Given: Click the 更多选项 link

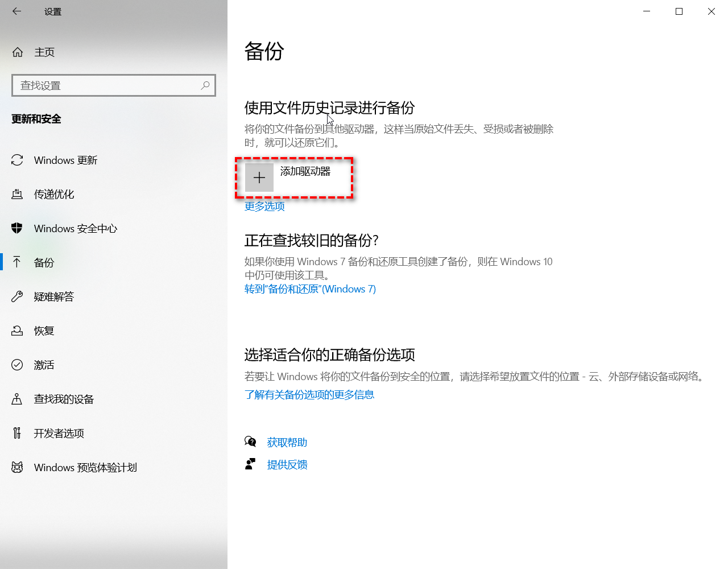Looking at the screenshot, I should coord(264,207).
